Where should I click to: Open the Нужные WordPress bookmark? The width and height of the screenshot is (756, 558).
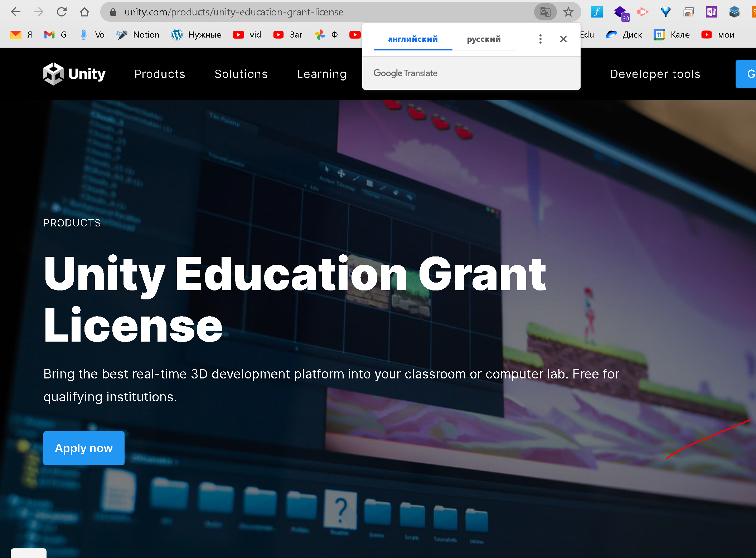(x=196, y=35)
